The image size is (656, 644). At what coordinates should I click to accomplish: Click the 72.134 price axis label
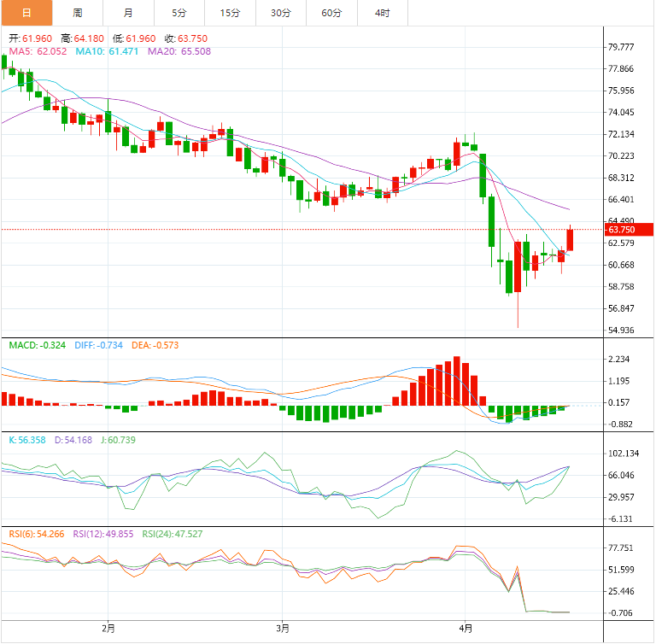[x=621, y=134]
